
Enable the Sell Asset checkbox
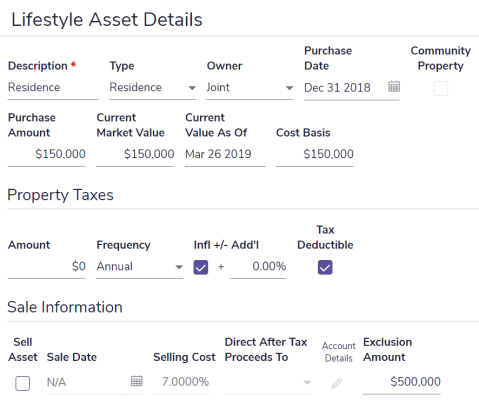pos(22,383)
